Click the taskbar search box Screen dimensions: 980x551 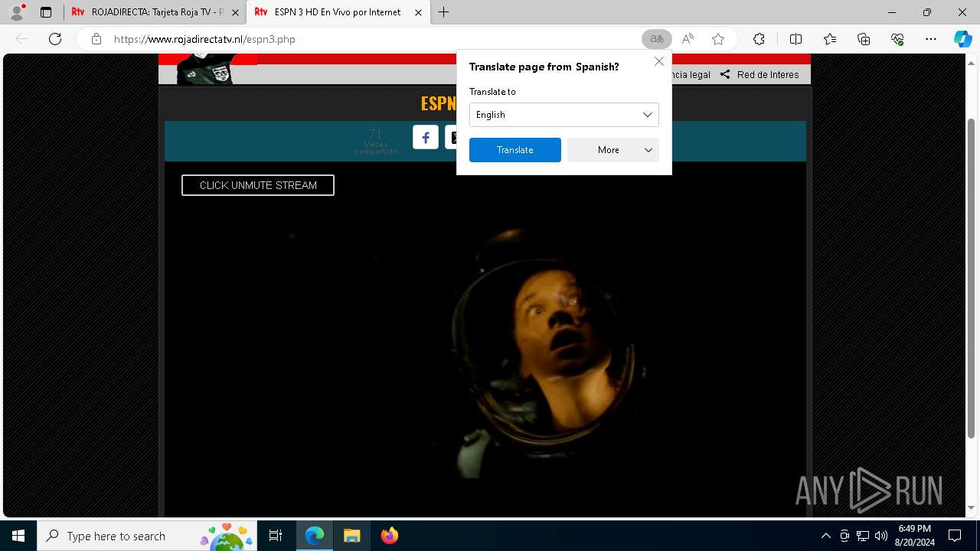click(148, 536)
